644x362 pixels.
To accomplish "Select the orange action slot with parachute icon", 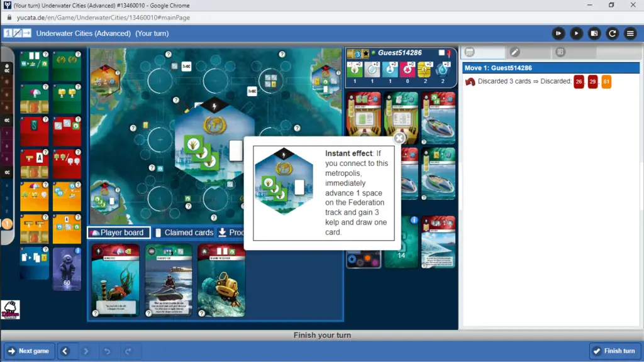I will coord(34,197).
